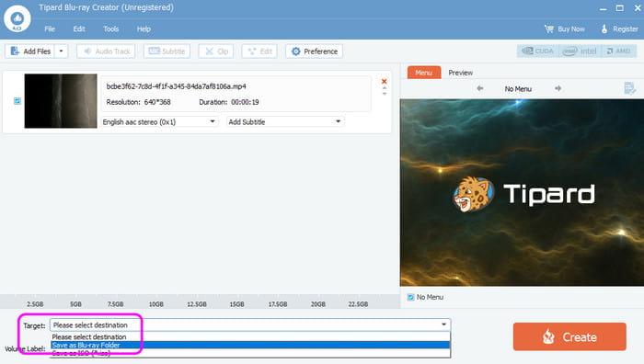
Task: Go to previous menu template arrow
Action: [x=479, y=88]
